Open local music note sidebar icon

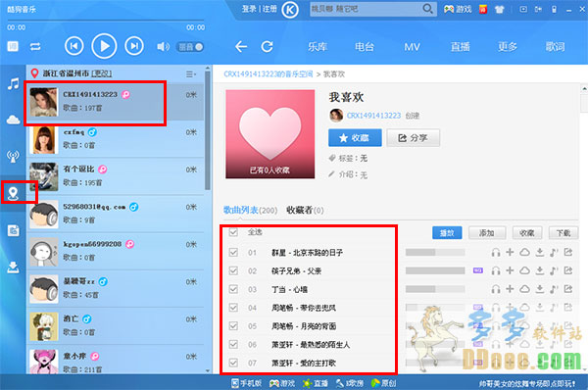pos(13,83)
